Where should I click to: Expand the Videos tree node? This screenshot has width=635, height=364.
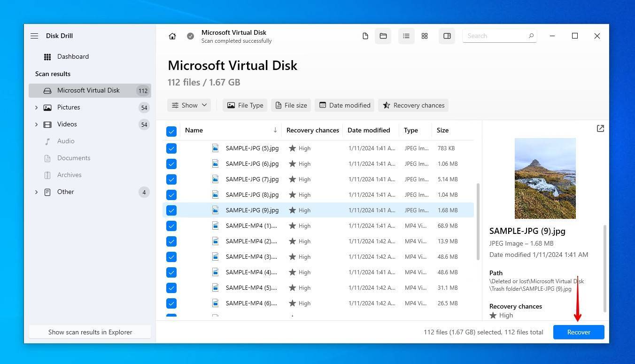36,124
